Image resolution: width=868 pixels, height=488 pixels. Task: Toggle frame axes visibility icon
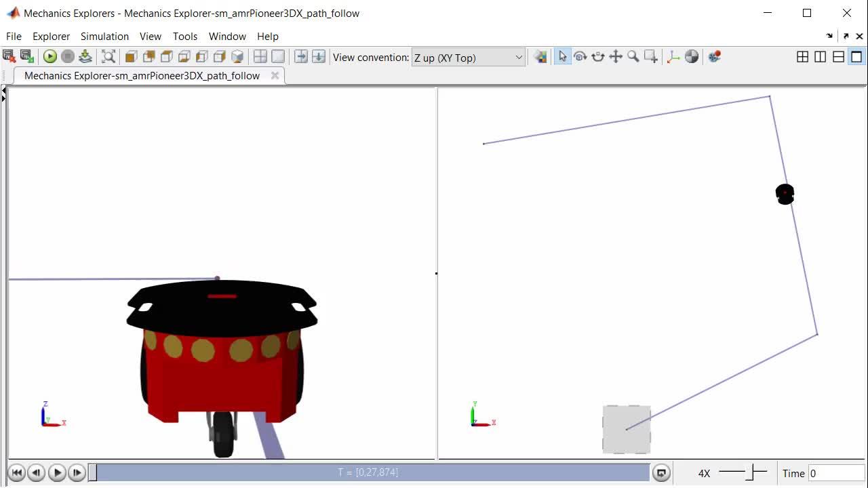(673, 57)
